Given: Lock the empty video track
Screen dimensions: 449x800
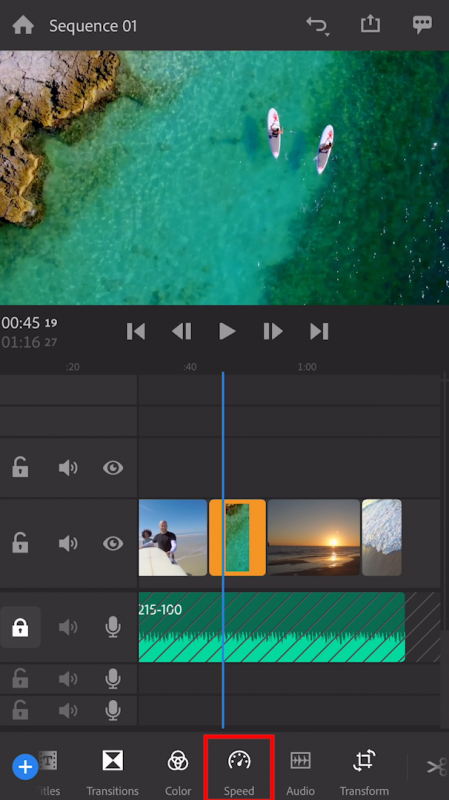Looking at the screenshot, I should tap(20, 467).
